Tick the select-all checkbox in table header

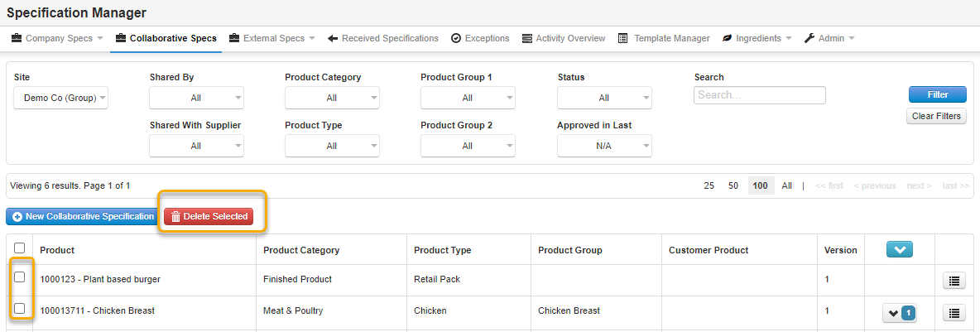20,248
